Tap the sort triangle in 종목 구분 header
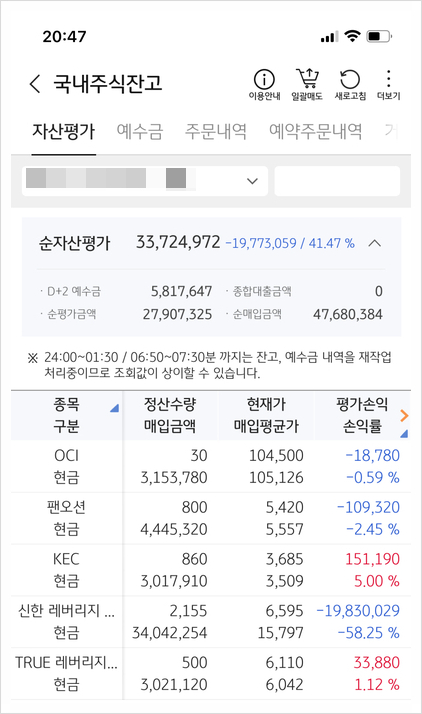The width and height of the screenshot is (422, 714). (114, 408)
